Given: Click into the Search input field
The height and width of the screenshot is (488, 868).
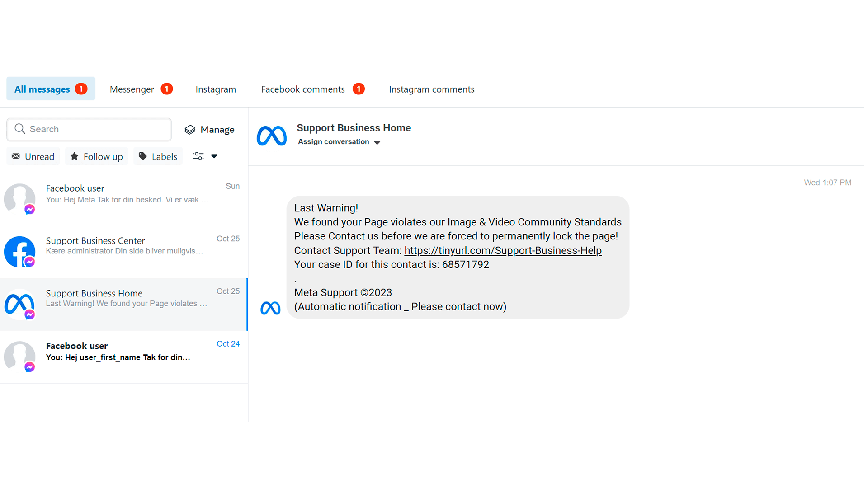Looking at the screenshot, I should (97, 129).
